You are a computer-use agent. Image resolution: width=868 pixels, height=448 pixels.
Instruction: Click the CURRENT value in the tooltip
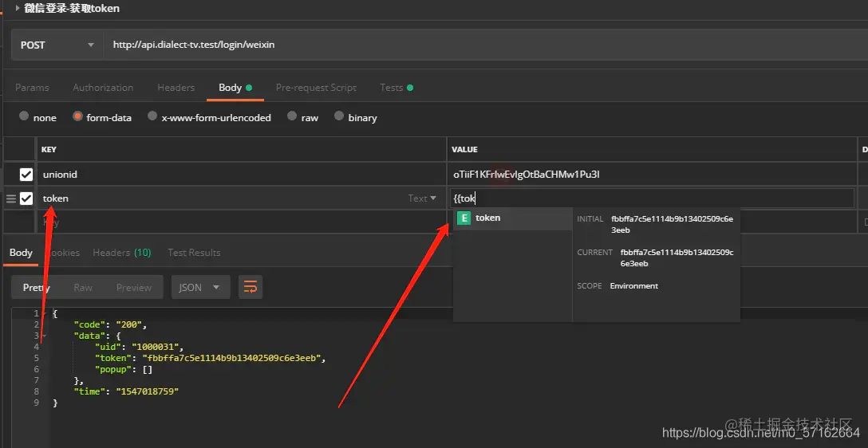point(677,257)
